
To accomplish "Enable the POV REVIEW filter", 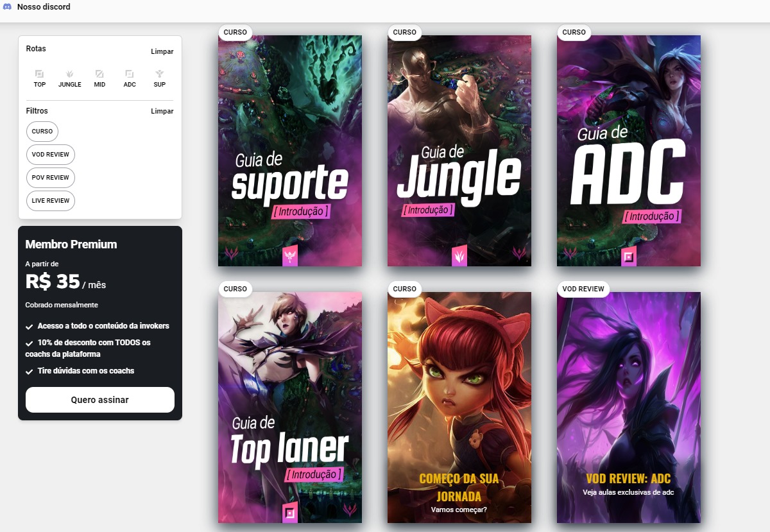I will tap(50, 178).
